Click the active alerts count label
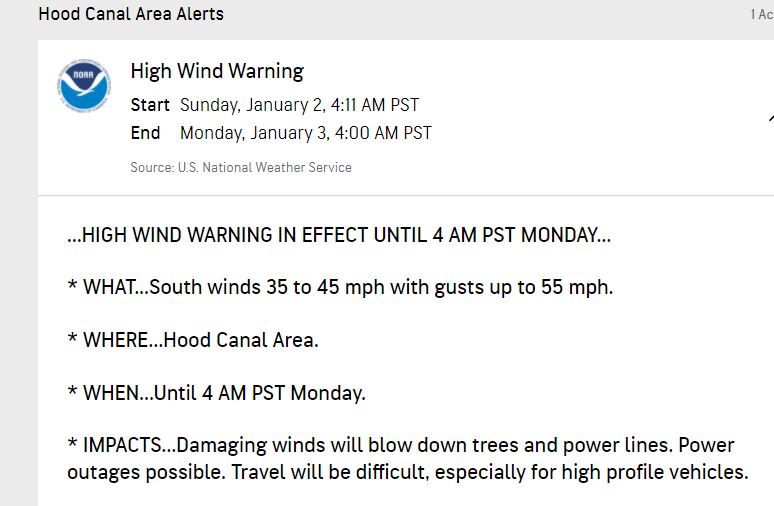The image size is (774, 506). [762, 14]
